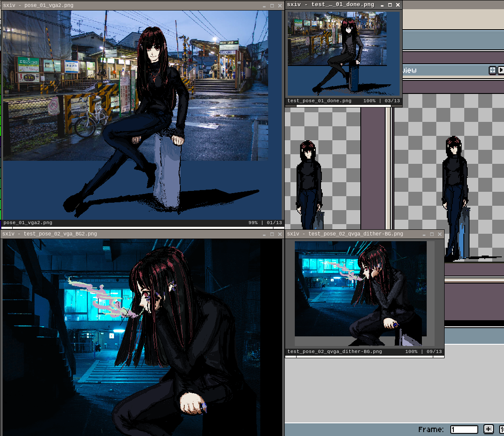Viewport: 504px width, 436px height.
Task: Click the seated girl image in pose_01_vga2 window
Action: (142, 115)
